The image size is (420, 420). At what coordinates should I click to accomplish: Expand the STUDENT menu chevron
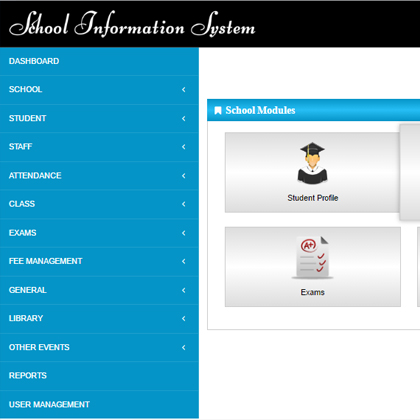(184, 118)
